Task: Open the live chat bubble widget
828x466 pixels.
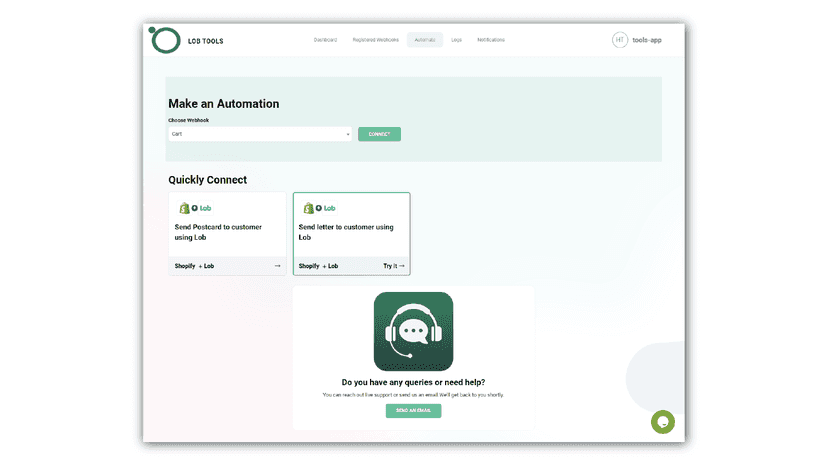Action: point(663,422)
